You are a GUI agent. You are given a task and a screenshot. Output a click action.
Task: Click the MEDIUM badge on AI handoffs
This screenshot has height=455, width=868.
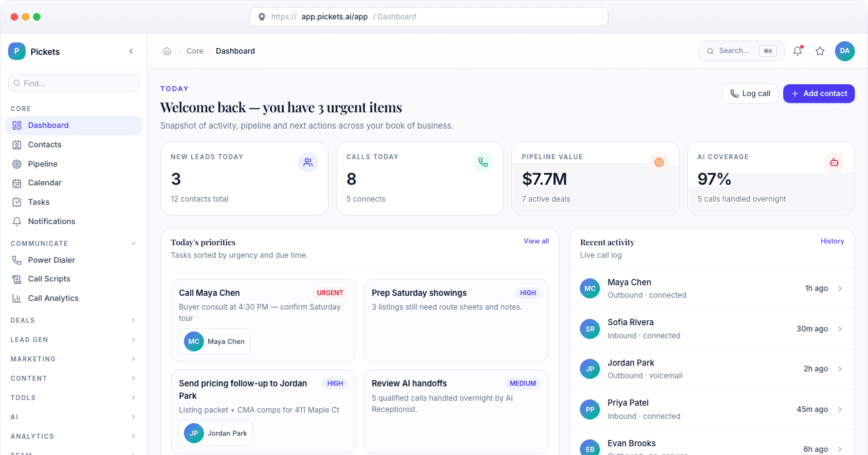coord(523,383)
